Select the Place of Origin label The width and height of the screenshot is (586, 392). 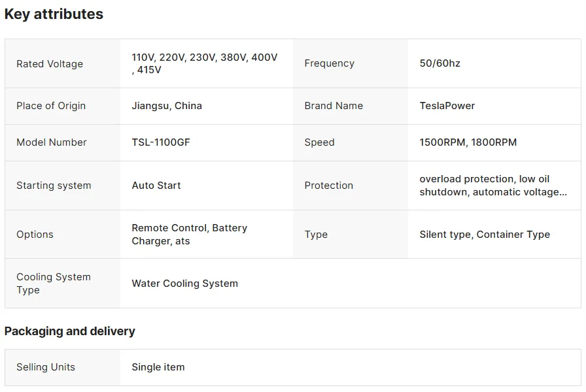(x=51, y=106)
